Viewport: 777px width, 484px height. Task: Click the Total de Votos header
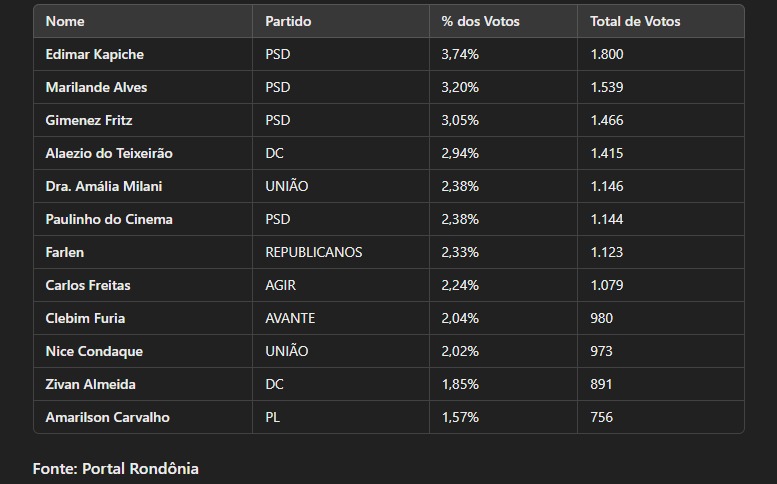click(x=635, y=21)
